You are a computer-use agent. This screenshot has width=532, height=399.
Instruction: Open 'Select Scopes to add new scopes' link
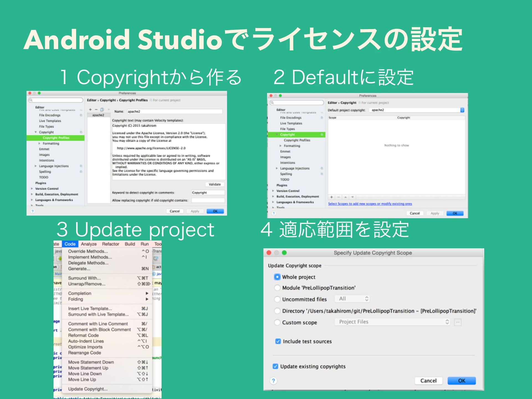pyautogui.click(x=370, y=204)
